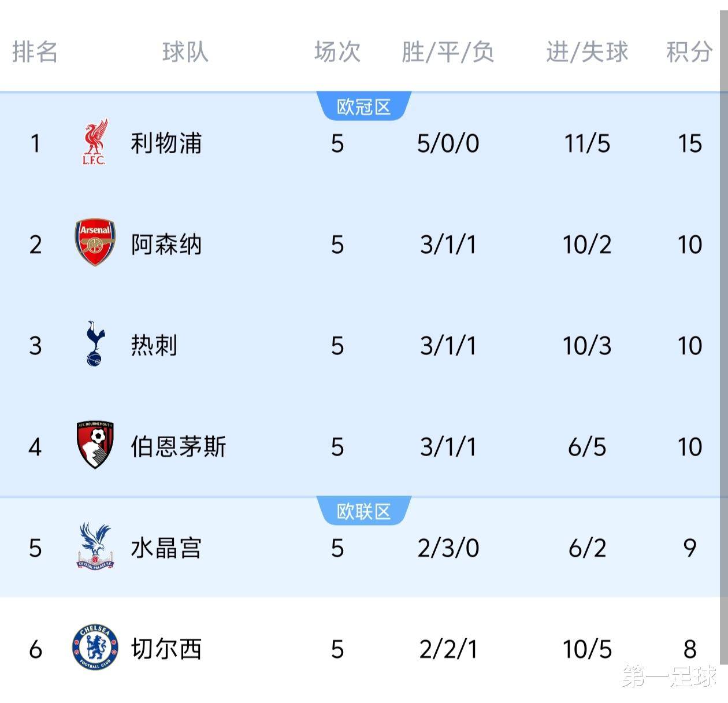Click the 积分 column header
The width and height of the screenshot is (728, 703).
(689, 52)
